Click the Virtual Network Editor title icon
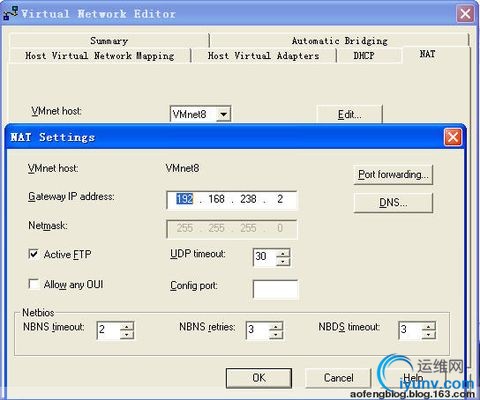Viewport: 480px width, 400px height. [10, 14]
